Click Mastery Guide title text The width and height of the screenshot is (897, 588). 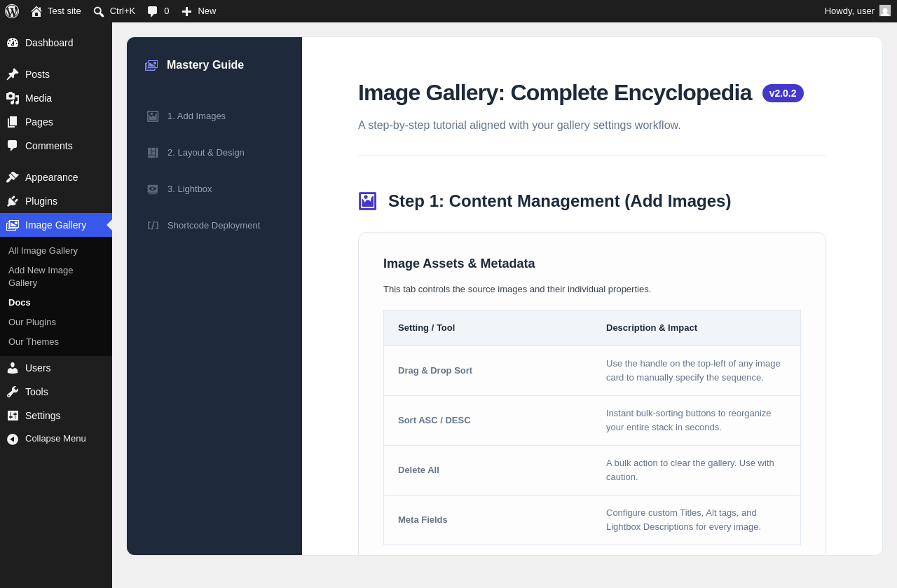[x=205, y=65]
